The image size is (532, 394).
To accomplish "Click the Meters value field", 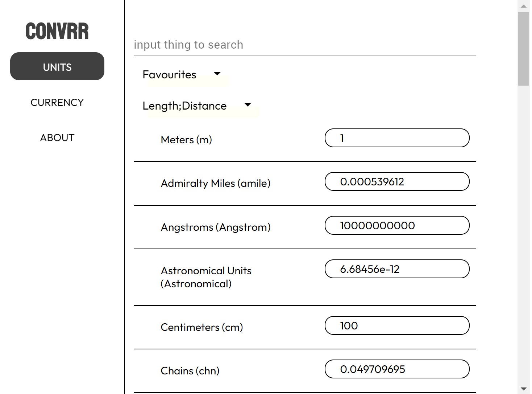I will pos(397,138).
